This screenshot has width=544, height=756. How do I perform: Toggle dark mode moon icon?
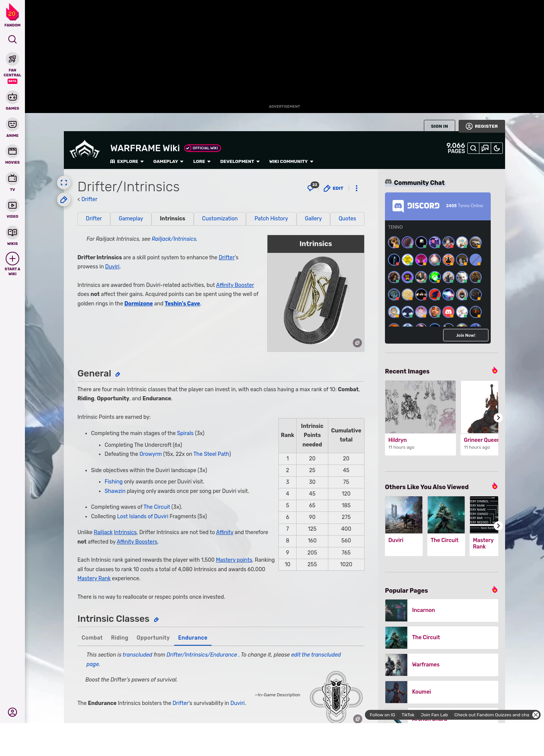click(497, 148)
